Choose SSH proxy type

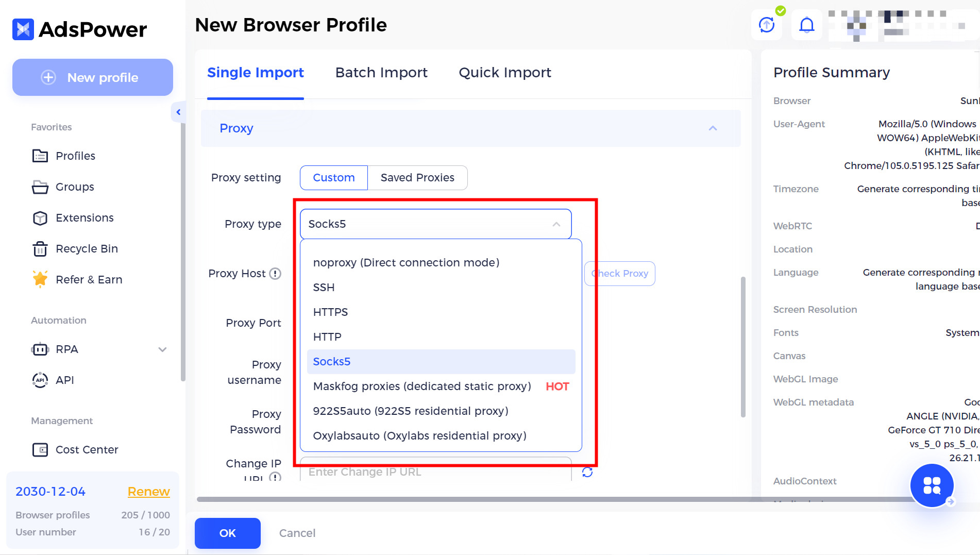pyautogui.click(x=441, y=287)
